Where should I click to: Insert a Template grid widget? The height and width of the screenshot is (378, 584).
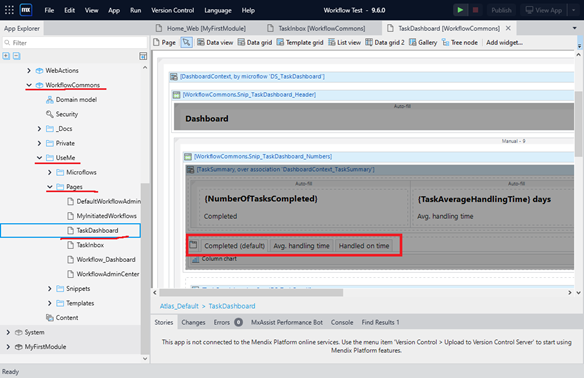tap(300, 42)
